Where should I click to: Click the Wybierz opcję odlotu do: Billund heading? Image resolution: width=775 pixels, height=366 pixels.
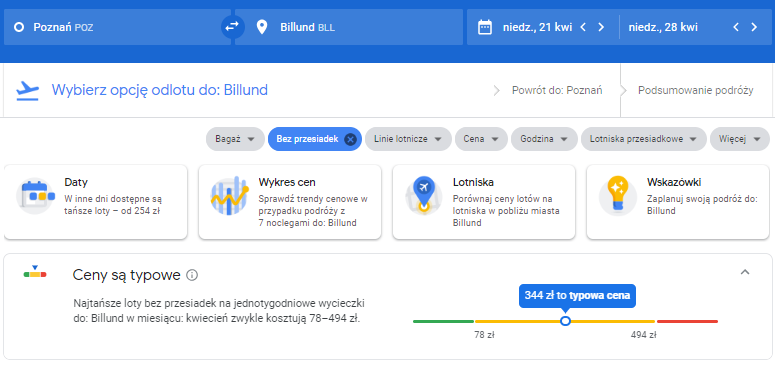(x=160, y=90)
